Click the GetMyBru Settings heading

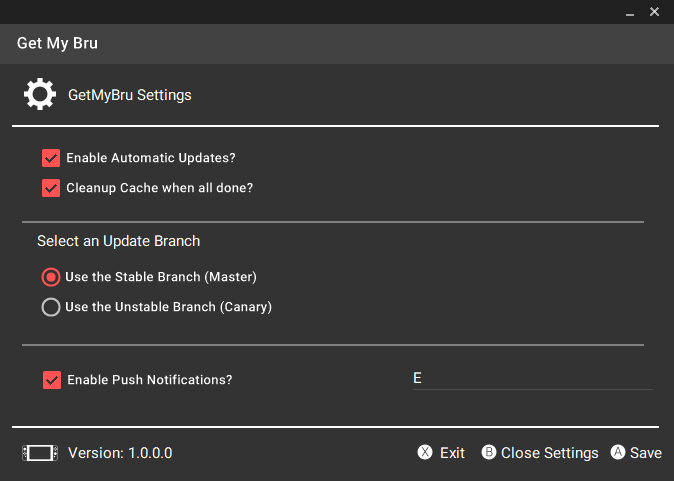(129, 95)
